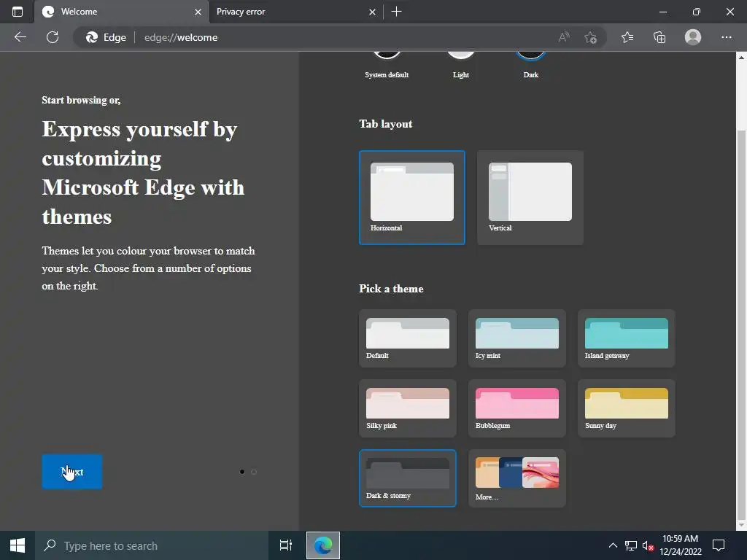Open Task View on the taskbar
The height and width of the screenshot is (560, 747).
coord(286,545)
